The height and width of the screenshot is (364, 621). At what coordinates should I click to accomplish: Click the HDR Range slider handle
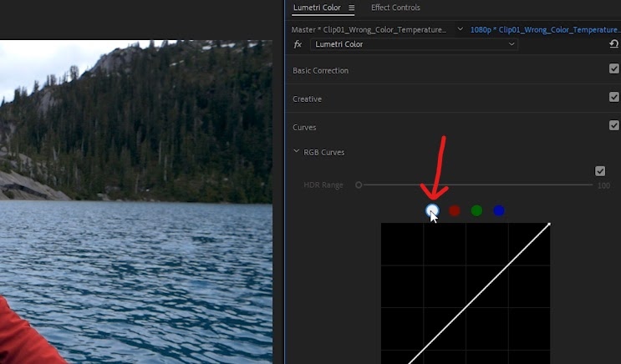click(359, 185)
